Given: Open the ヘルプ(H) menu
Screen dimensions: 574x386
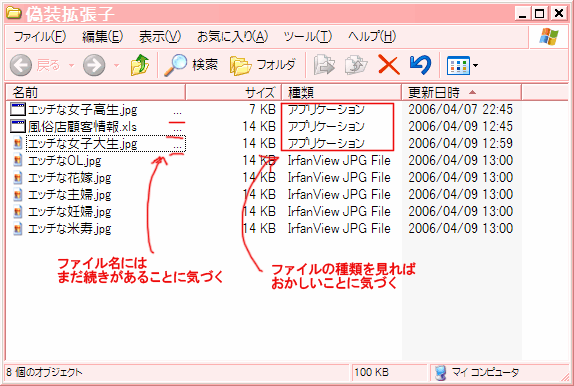Looking at the screenshot, I should pos(372,36).
